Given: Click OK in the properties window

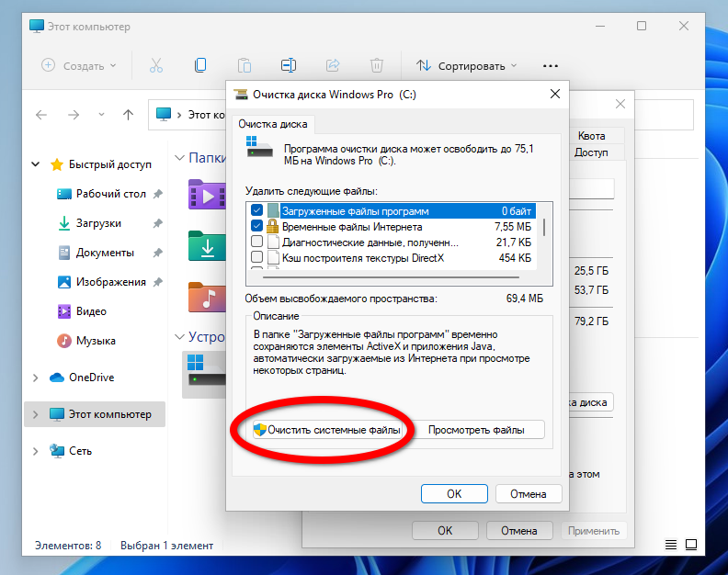Looking at the screenshot, I should [445, 530].
